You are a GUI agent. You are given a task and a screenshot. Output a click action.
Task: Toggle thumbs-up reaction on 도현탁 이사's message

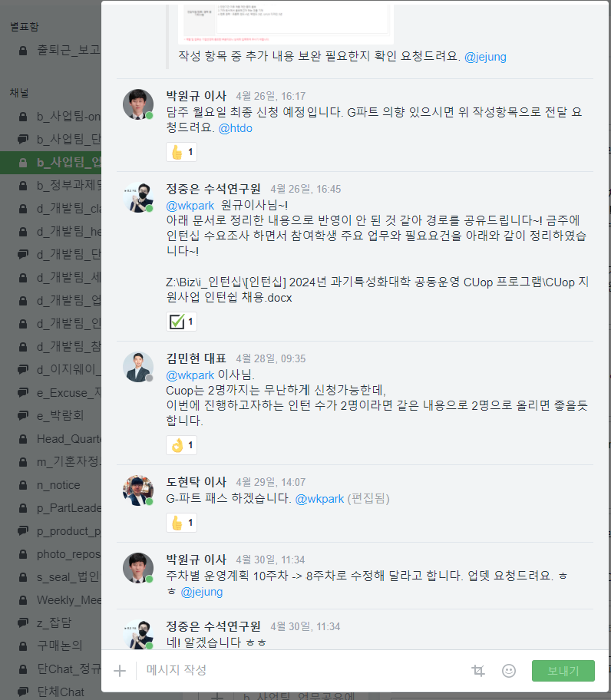coord(182,523)
